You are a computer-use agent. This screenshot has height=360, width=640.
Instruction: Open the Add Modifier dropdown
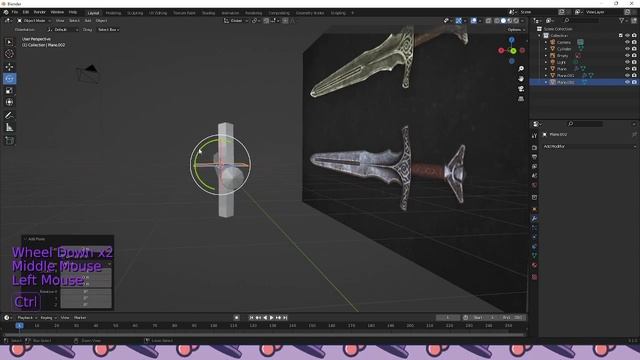[589, 146]
